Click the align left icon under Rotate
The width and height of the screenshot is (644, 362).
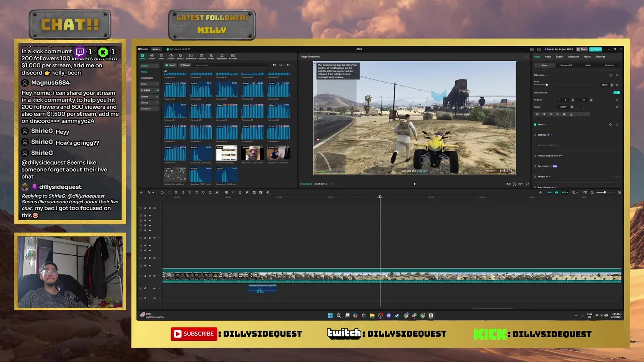(x=537, y=114)
